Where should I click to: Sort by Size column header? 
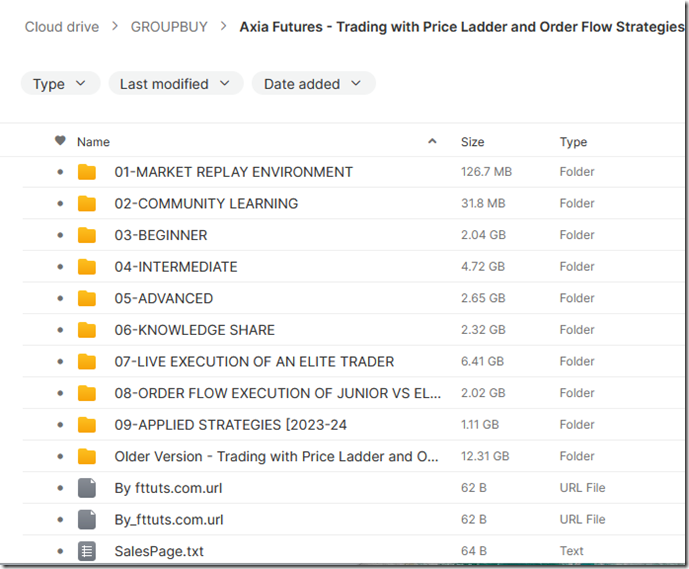[x=472, y=142]
